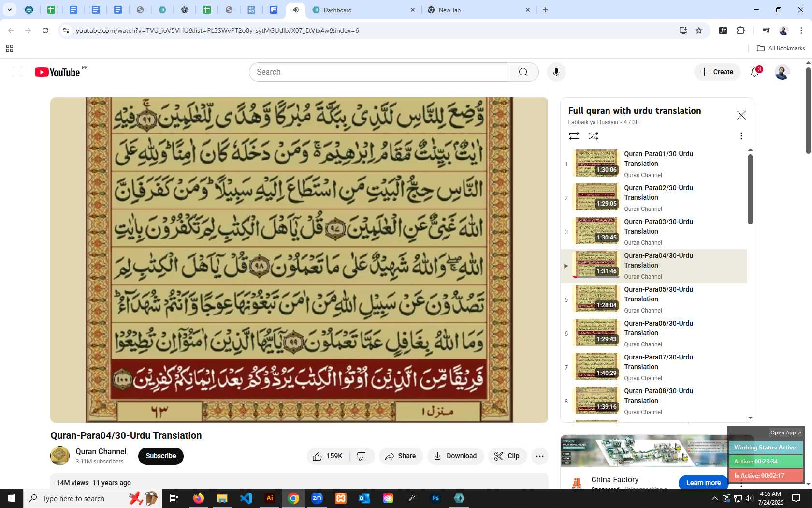This screenshot has width=812, height=508.
Task: Click the playlist scrollbar thumb
Action: (750, 189)
